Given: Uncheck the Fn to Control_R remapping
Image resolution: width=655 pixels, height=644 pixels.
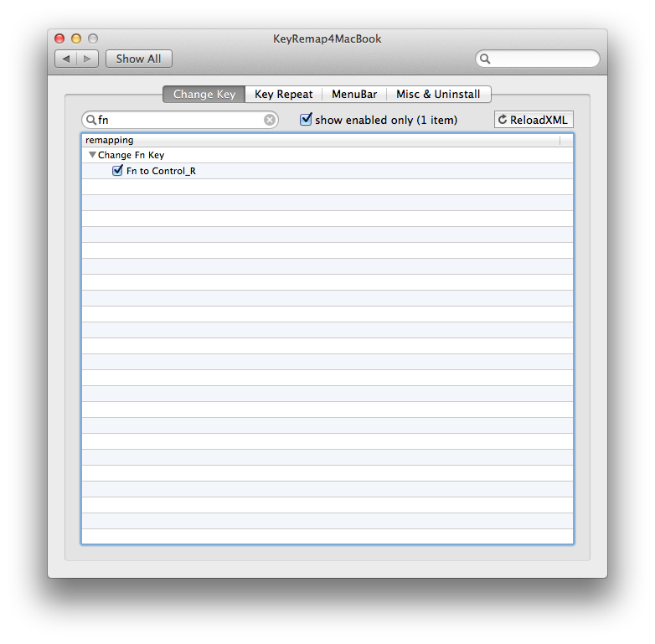Looking at the screenshot, I should tap(118, 171).
